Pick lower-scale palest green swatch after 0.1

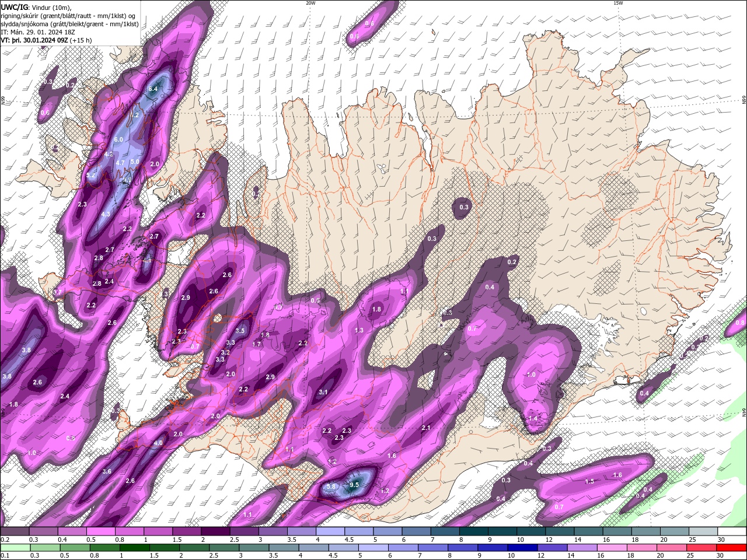click(15, 547)
